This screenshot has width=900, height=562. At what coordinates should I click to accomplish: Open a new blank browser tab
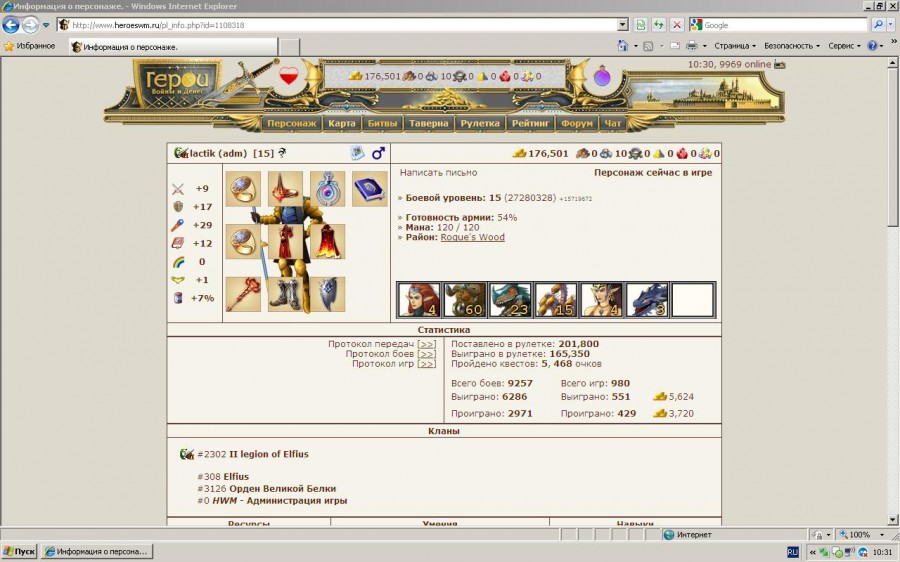pos(289,47)
